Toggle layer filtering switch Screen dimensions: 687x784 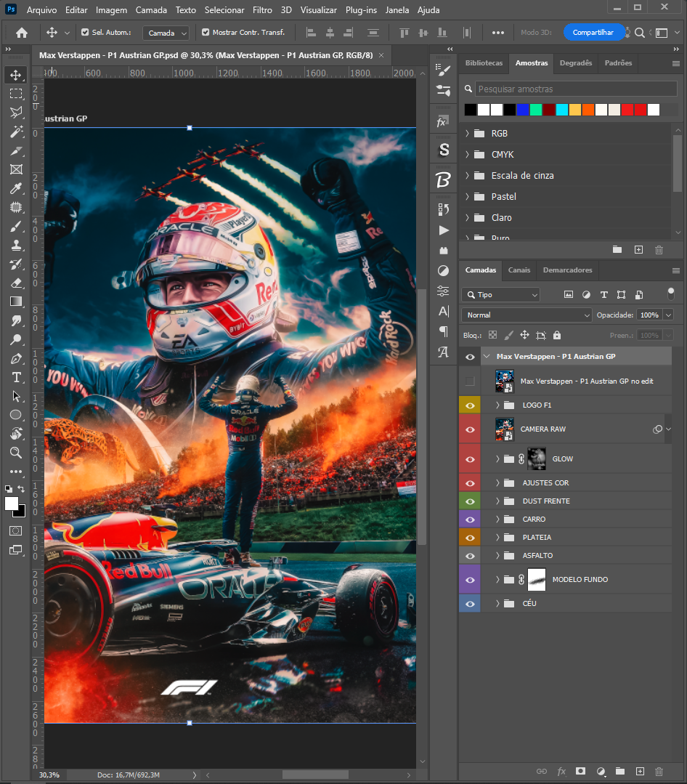[x=670, y=294]
